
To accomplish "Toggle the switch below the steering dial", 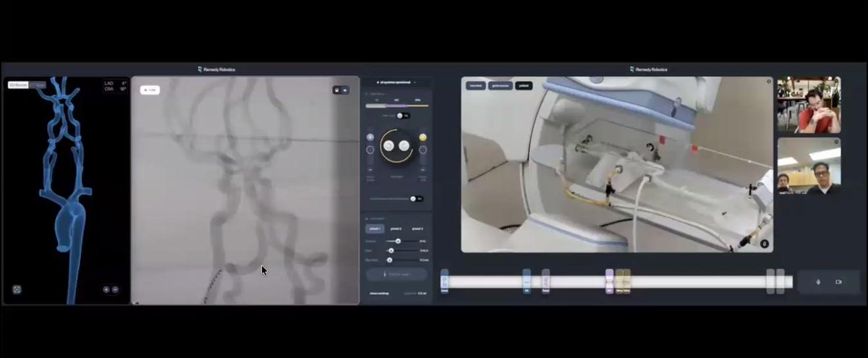I will tap(415, 198).
